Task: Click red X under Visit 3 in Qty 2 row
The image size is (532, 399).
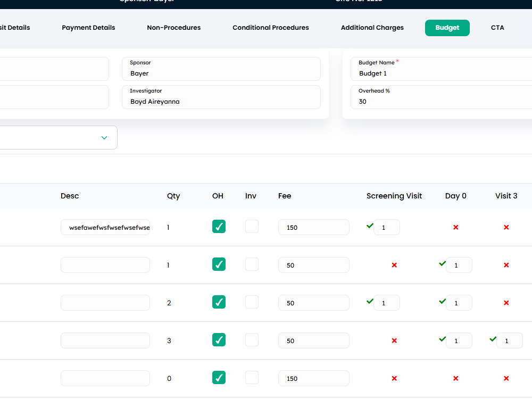Action: coord(506,303)
